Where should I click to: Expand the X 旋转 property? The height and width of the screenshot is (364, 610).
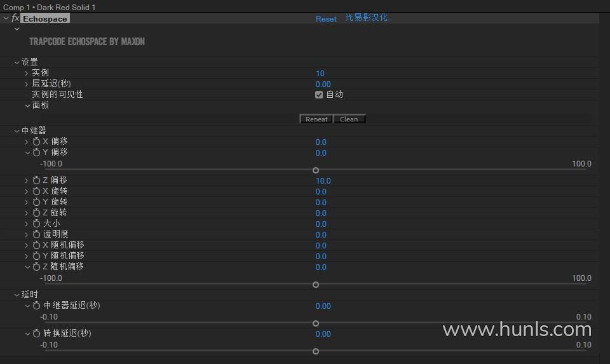tap(27, 192)
